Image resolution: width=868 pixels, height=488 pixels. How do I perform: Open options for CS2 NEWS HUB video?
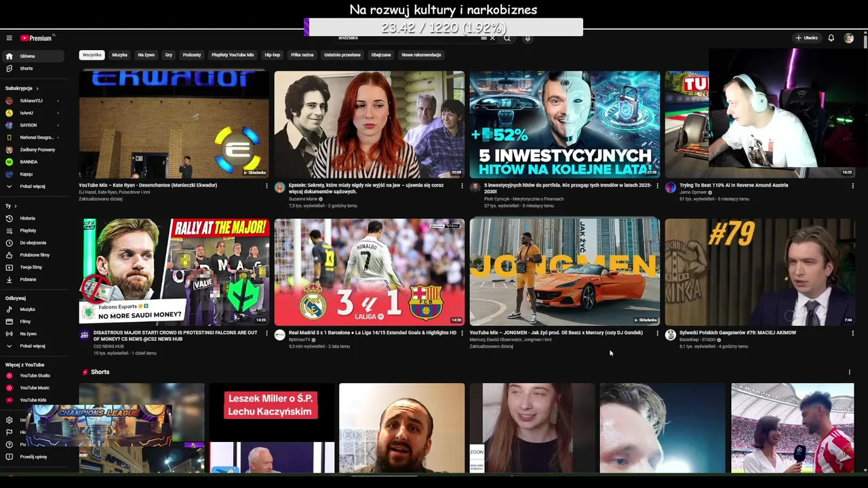coord(267,333)
